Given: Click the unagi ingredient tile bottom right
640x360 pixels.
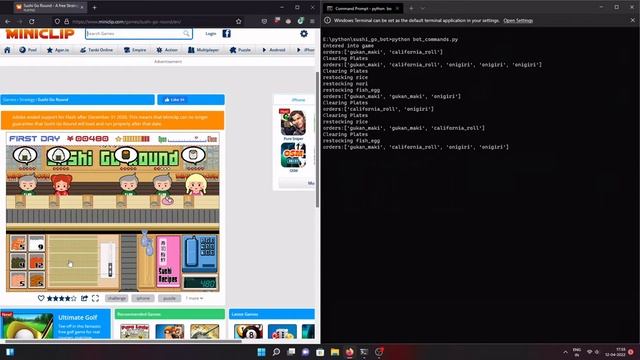Looking at the screenshot, I should [x=37, y=280].
